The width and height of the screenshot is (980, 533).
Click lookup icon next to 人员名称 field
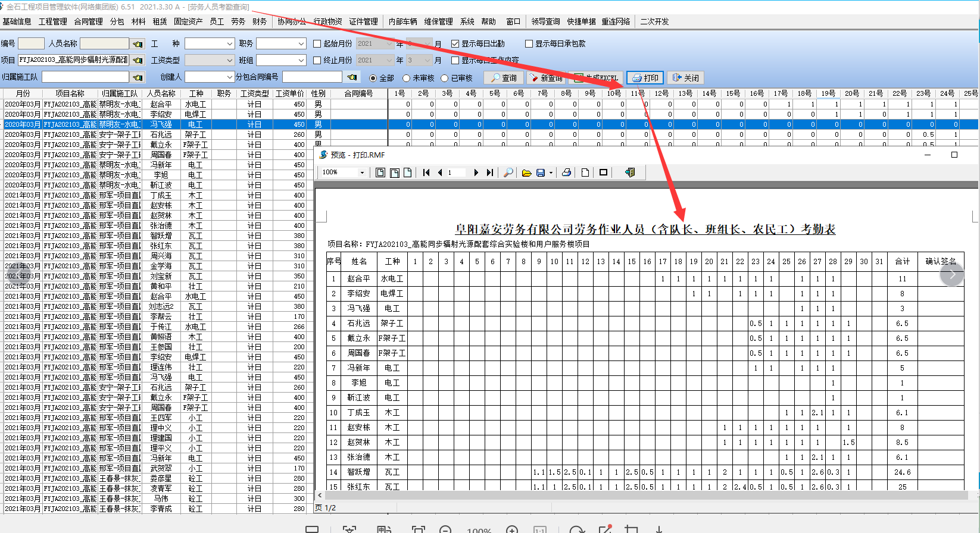point(138,44)
